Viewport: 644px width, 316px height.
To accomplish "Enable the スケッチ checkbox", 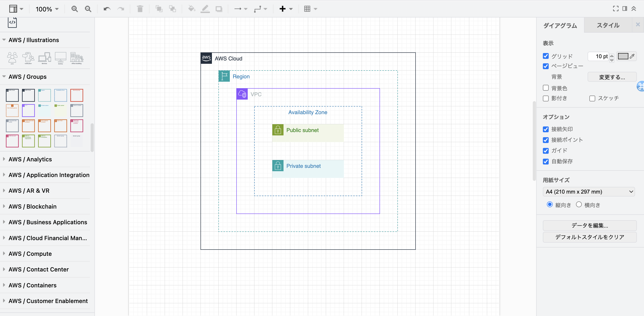I will [x=592, y=98].
